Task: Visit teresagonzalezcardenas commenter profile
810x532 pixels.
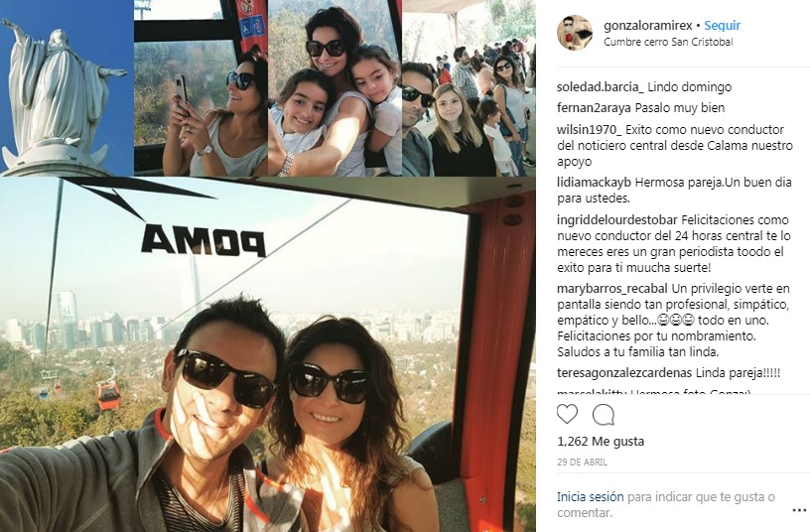Action: (624, 373)
